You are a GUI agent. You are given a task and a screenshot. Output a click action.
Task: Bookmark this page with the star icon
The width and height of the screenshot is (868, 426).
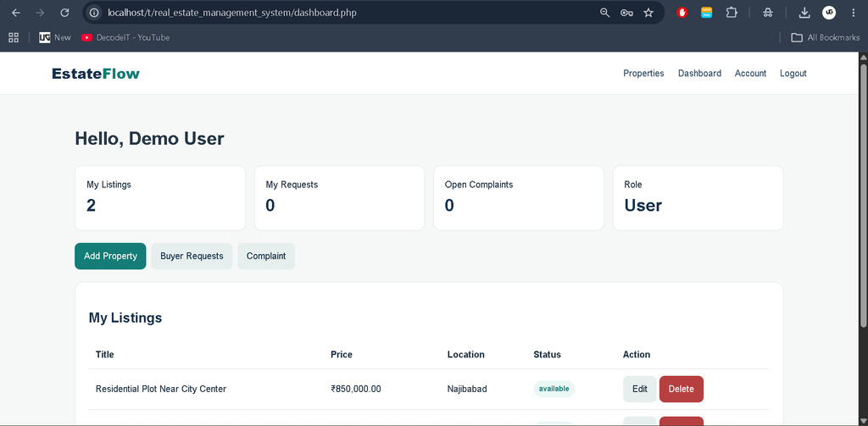point(648,13)
